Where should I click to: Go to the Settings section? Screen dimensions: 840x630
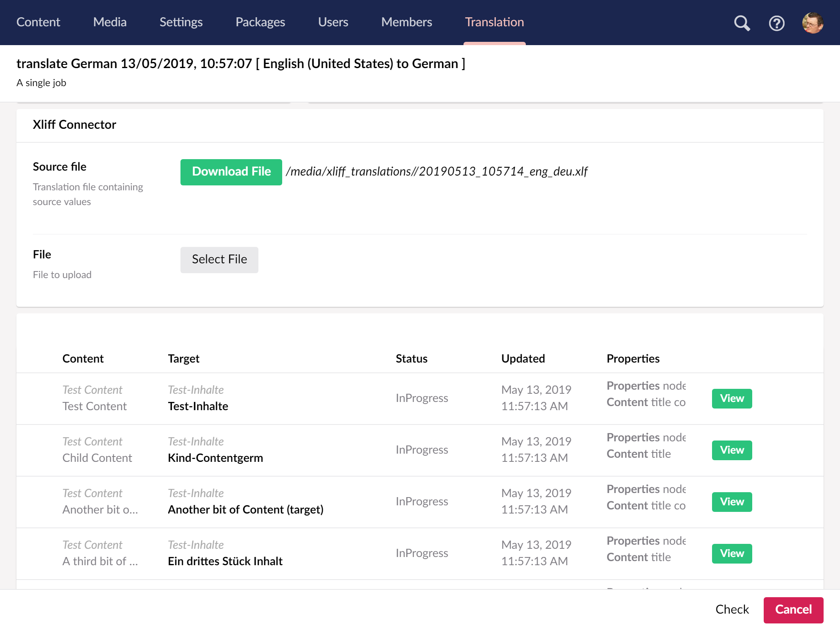pos(181,22)
